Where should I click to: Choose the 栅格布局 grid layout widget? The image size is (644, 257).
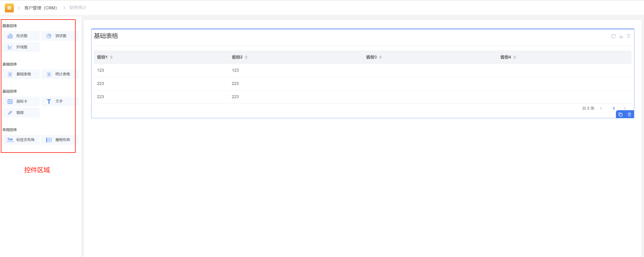coord(60,140)
